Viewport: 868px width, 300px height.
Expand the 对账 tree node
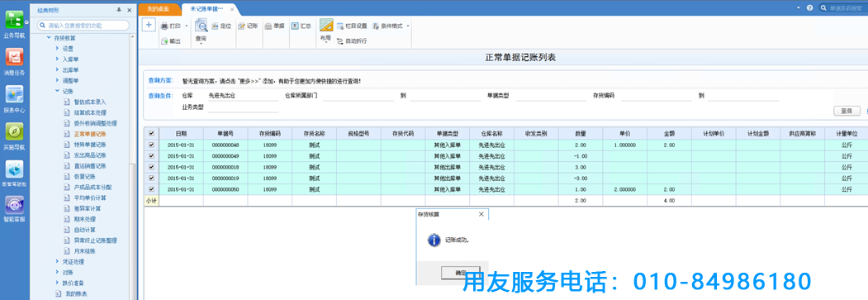coord(56,272)
